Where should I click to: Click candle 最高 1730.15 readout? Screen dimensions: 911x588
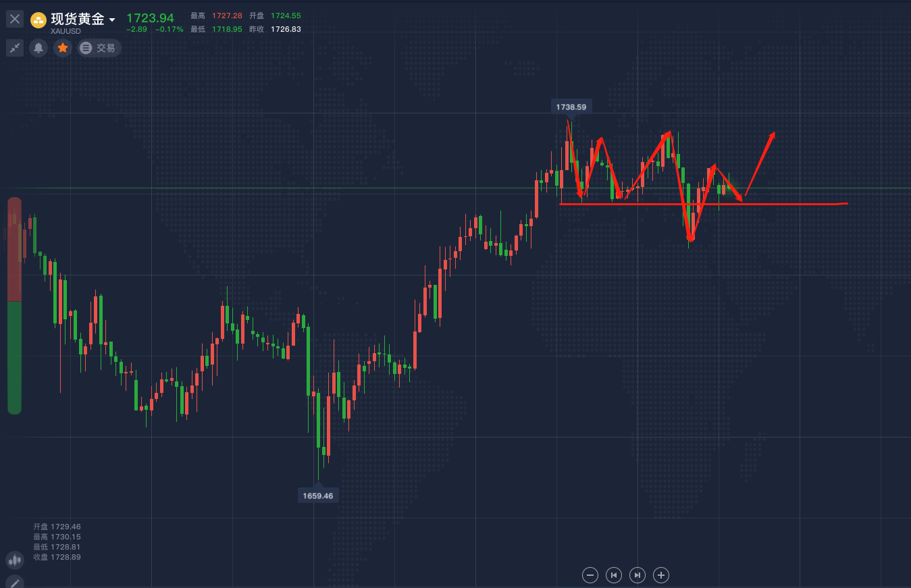pos(57,537)
